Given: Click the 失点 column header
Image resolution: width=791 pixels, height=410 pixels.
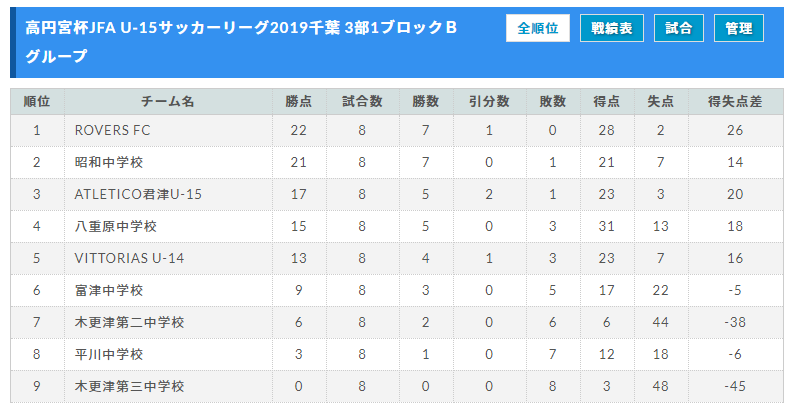Looking at the screenshot, I should coord(661,101).
